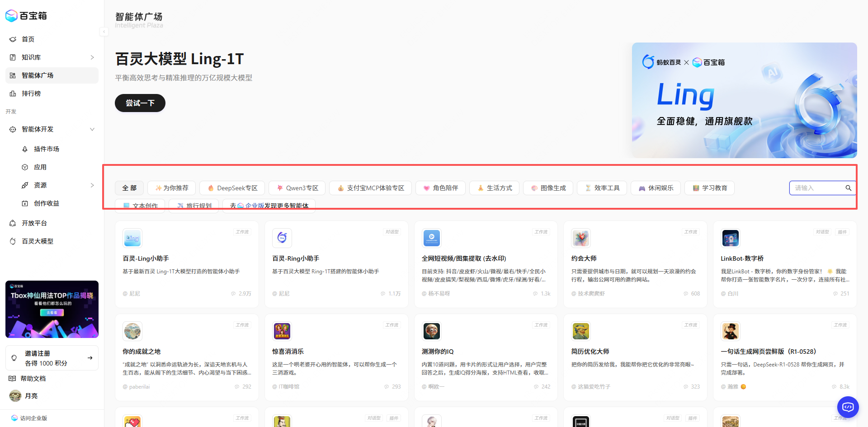
Task: Click the 尝试一下 button
Action: coord(140,103)
